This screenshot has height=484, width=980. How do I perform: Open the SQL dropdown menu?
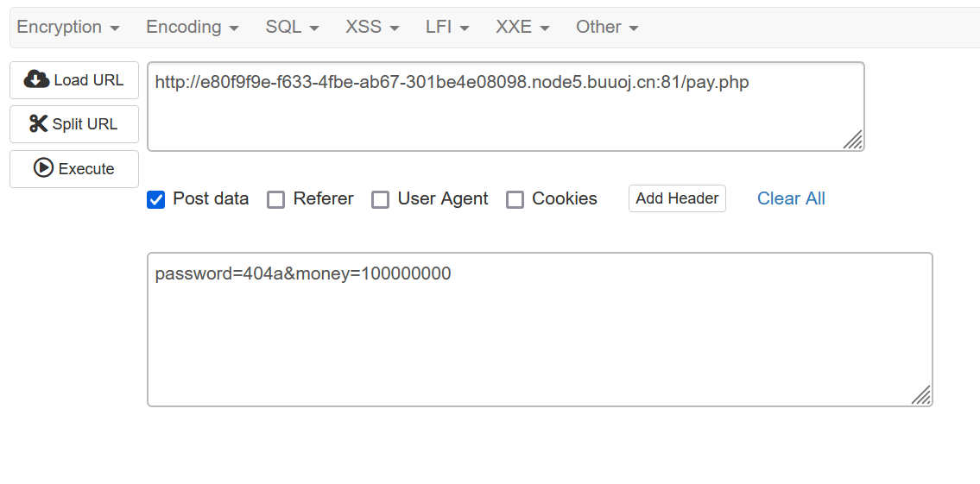293,28
